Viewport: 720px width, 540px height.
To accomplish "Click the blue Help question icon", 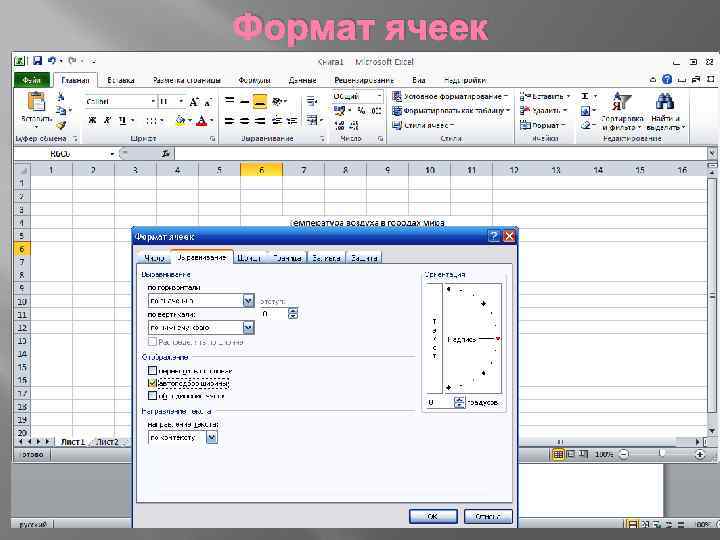I will [667, 79].
